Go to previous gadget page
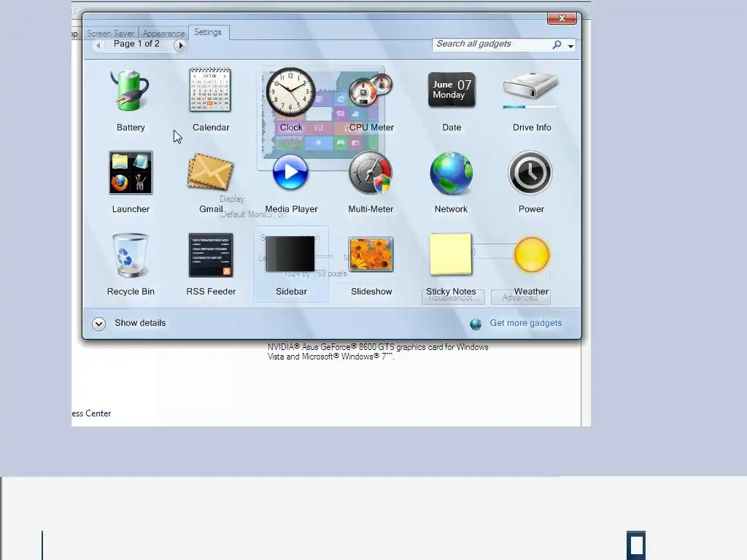 point(98,45)
